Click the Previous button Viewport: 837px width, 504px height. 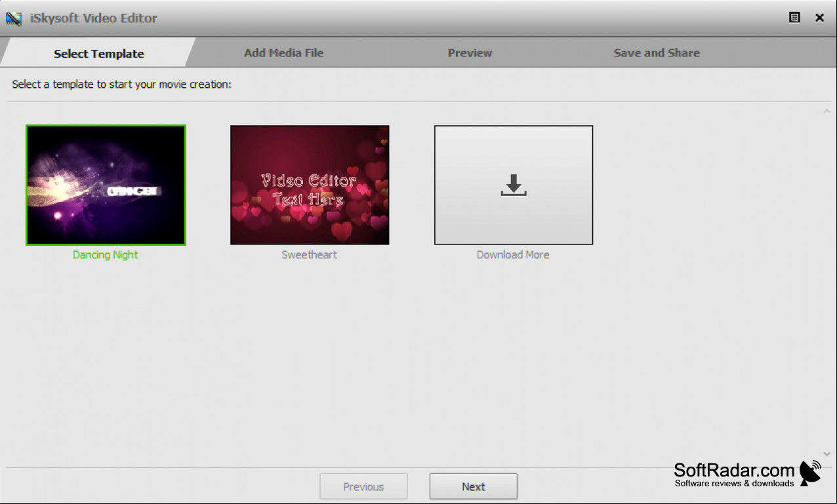coord(363,486)
